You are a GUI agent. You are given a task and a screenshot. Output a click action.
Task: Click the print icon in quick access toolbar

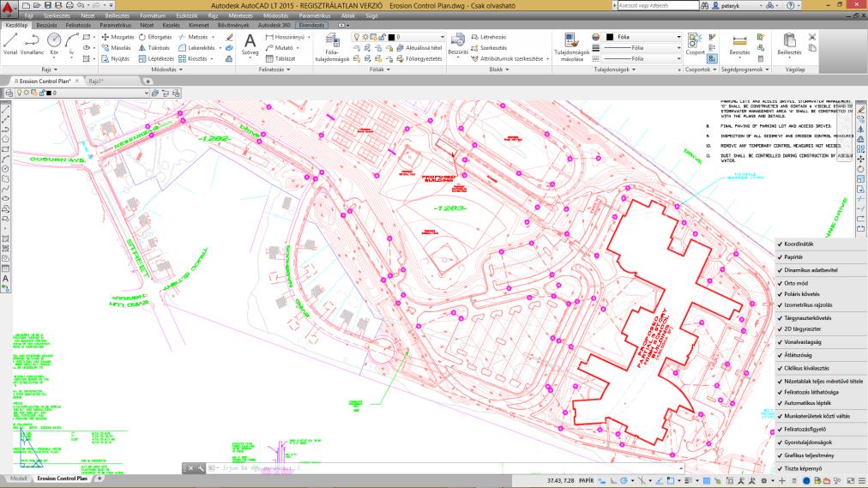tap(69, 5)
